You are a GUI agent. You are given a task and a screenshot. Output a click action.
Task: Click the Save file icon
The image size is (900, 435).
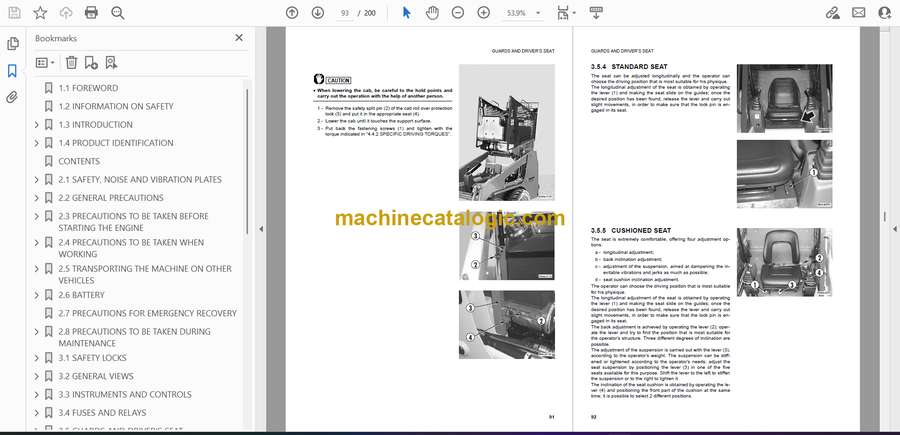(x=14, y=13)
